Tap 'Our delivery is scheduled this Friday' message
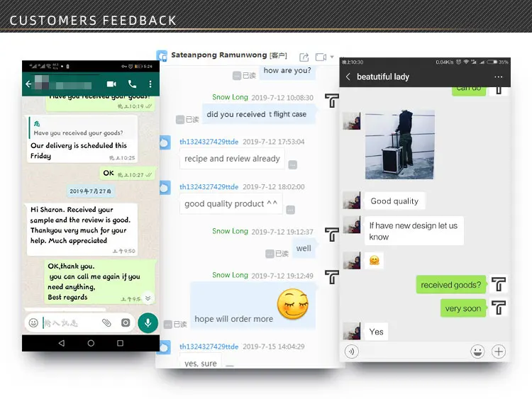This screenshot has width=532, height=399. [82, 139]
